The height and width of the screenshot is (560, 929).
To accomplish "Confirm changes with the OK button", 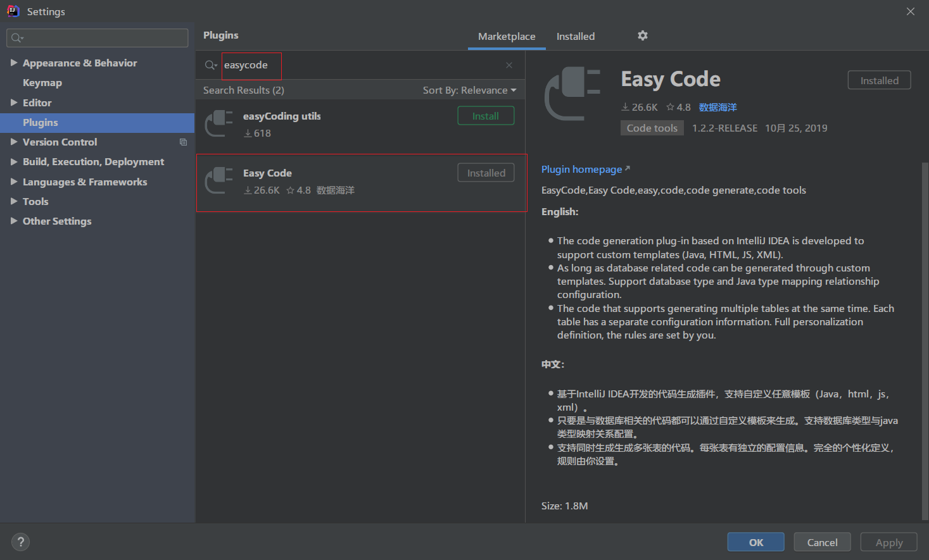I will tap(755, 542).
